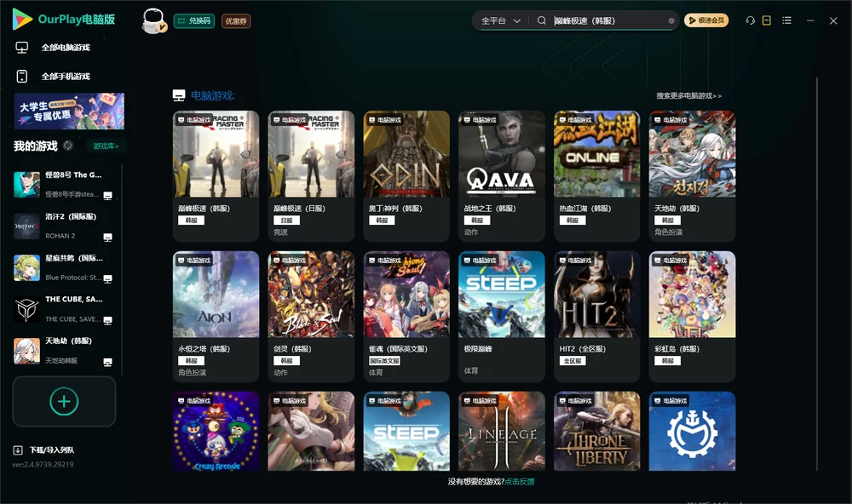Click the download queue arrow icon
Image resolution: width=852 pixels, height=504 pixels.
(18, 450)
